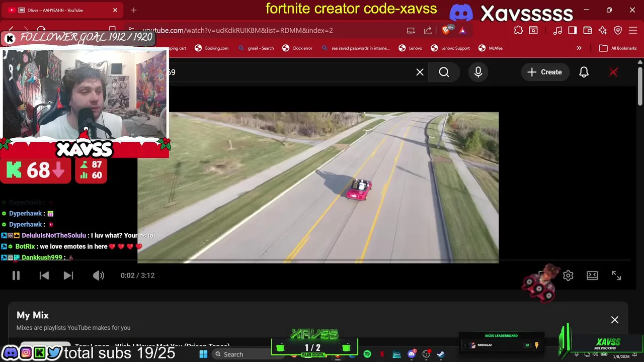Open Disney+ from the taskbar

[396, 354]
